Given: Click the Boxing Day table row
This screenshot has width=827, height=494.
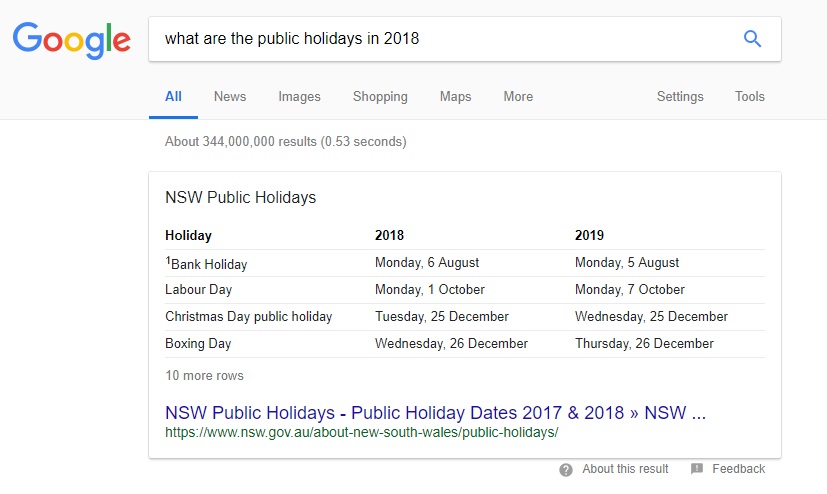Looking at the screenshot, I should (465, 344).
